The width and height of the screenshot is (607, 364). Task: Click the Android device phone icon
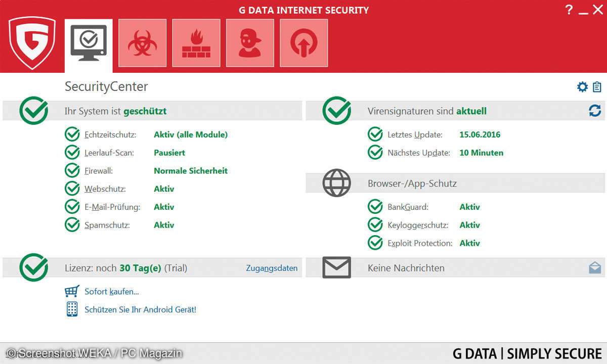pyautogui.click(x=72, y=309)
